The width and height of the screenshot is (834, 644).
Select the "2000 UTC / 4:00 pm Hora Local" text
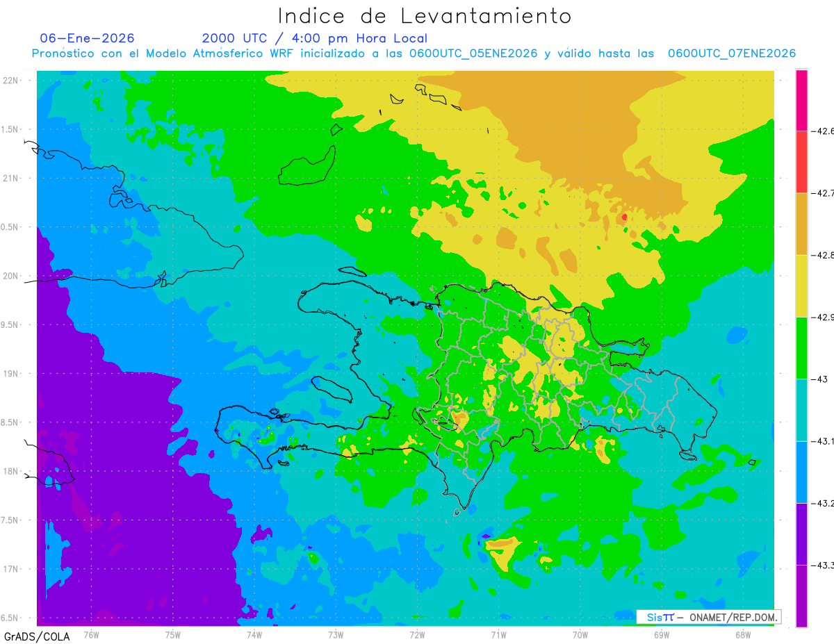[315, 38]
